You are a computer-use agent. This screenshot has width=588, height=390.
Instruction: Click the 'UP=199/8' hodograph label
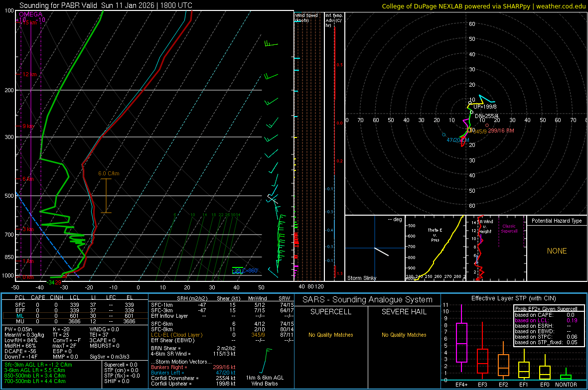point(485,107)
